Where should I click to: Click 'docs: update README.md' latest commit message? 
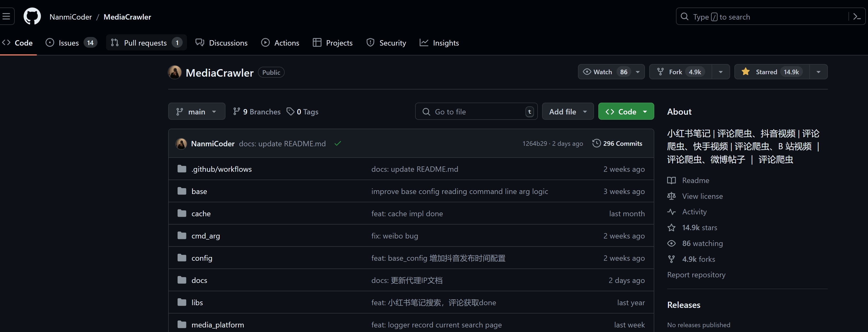click(x=282, y=144)
